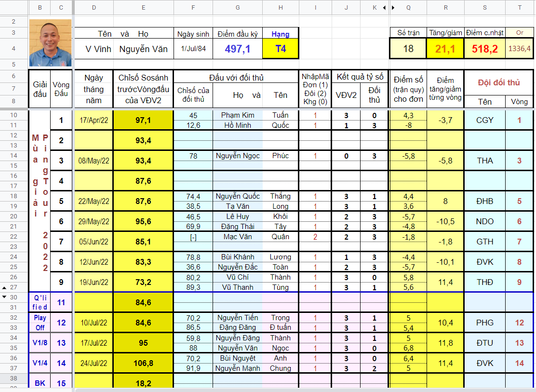
Task: Select index cell 97,1
Action: click(143, 120)
